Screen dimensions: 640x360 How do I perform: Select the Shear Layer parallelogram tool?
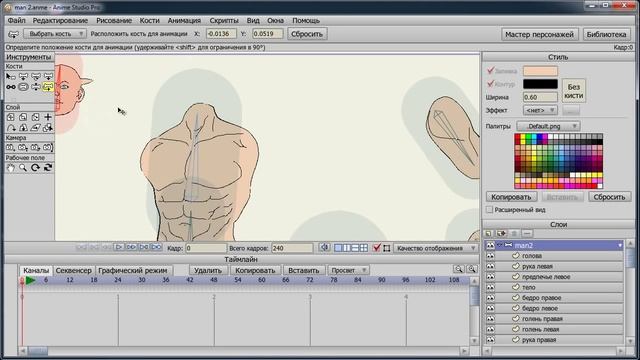tap(36, 128)
